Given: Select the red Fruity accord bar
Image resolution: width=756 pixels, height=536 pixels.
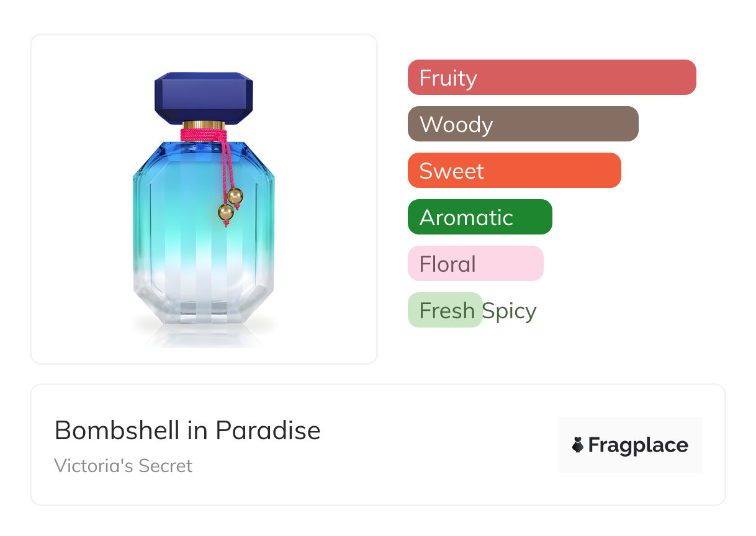Looking at the screenshot, I should point(551,78).
